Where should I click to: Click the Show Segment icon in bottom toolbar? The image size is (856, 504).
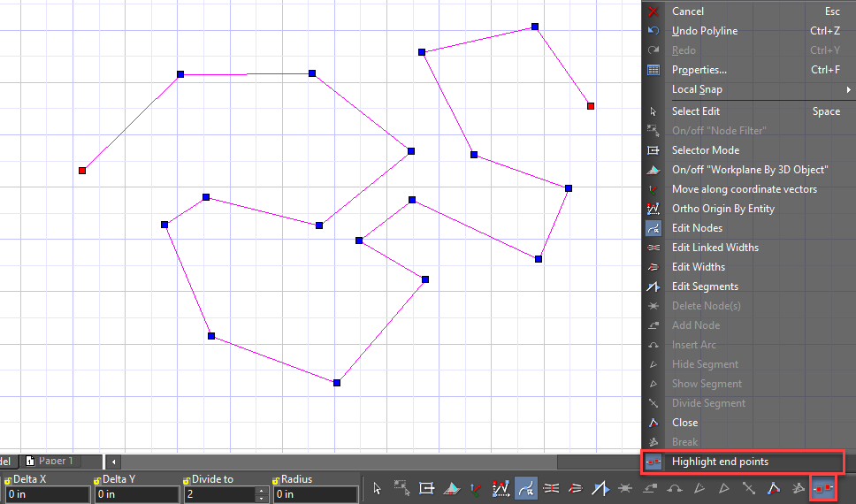724,487
